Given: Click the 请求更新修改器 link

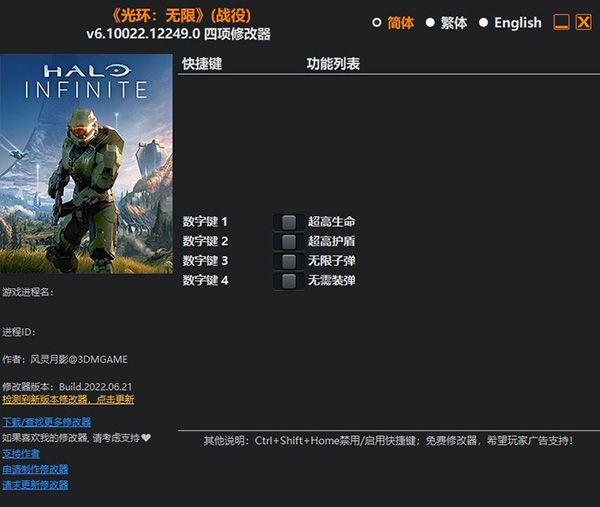Looking at the screenshot, I should click(35, 485).
